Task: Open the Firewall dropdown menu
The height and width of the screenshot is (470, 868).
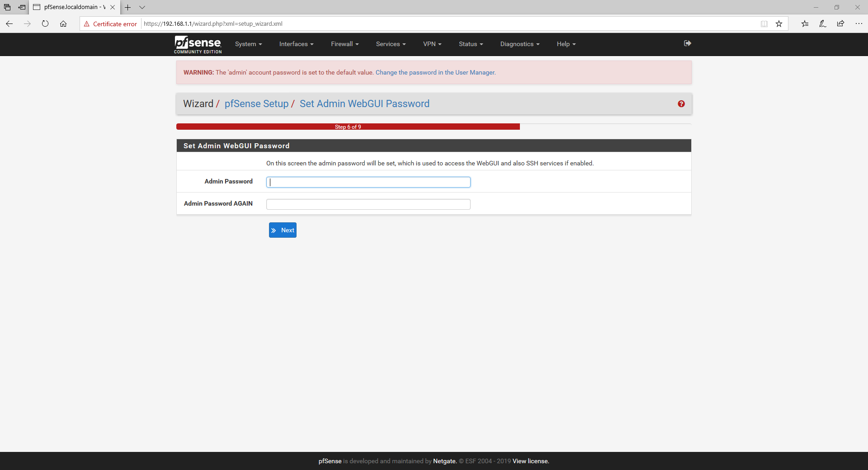Action: 344,44
